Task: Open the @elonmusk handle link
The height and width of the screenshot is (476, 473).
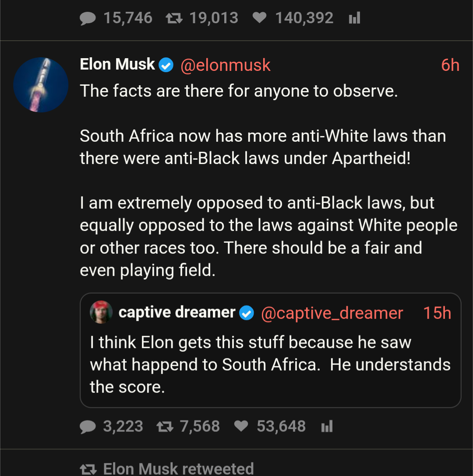Action: click(226, 65)
